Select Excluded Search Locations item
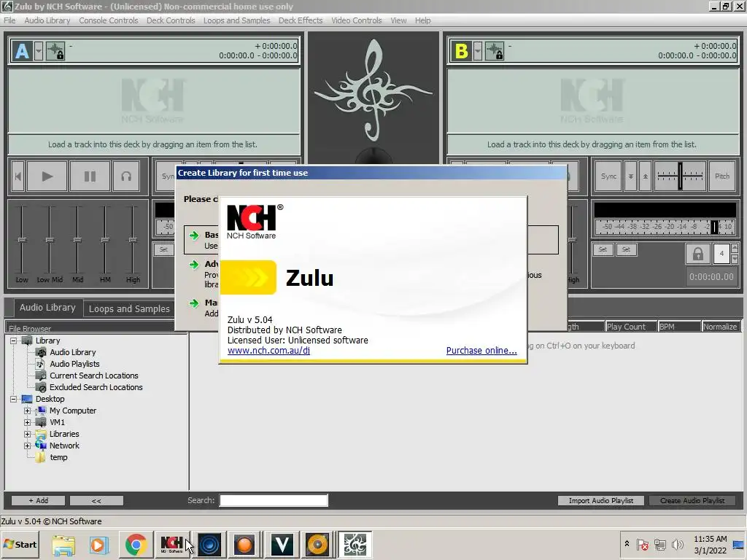 (x=96, y=387)
